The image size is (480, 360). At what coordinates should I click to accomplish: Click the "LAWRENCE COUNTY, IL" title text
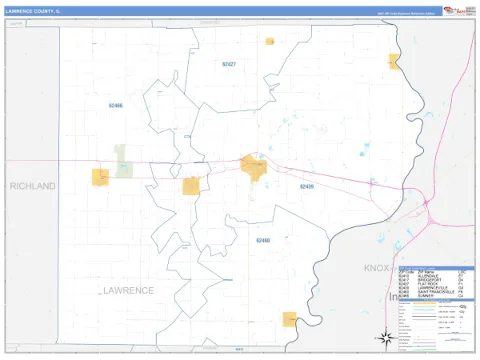[33, 11]
